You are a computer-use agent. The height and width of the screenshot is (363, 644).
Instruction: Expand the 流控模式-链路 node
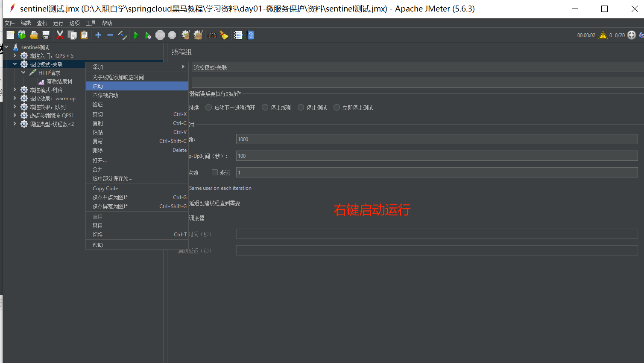click(x=15, y=90)
